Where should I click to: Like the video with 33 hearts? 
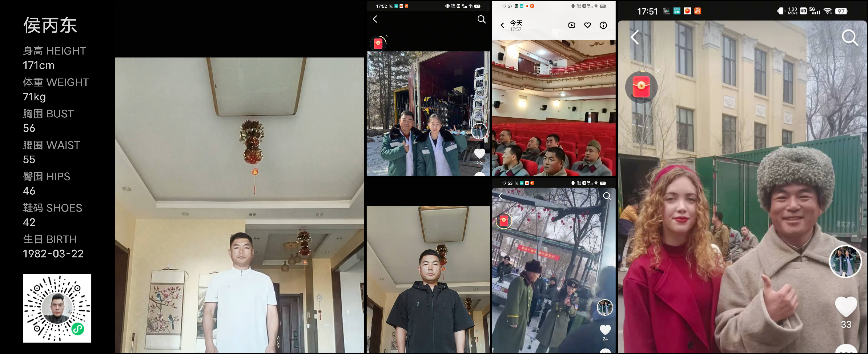coord(846,306)
